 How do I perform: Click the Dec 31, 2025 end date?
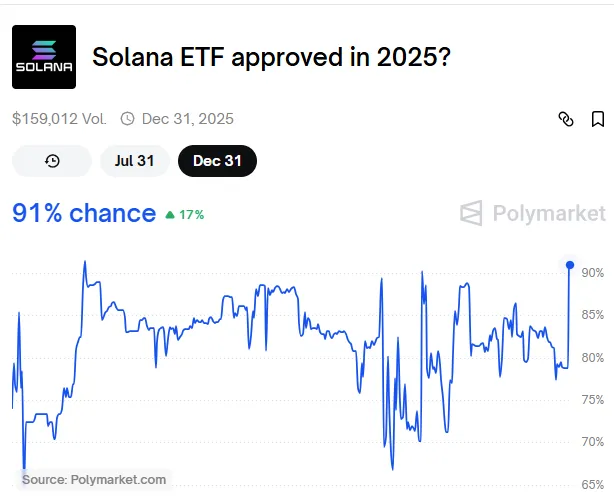[x=188, y=119]
